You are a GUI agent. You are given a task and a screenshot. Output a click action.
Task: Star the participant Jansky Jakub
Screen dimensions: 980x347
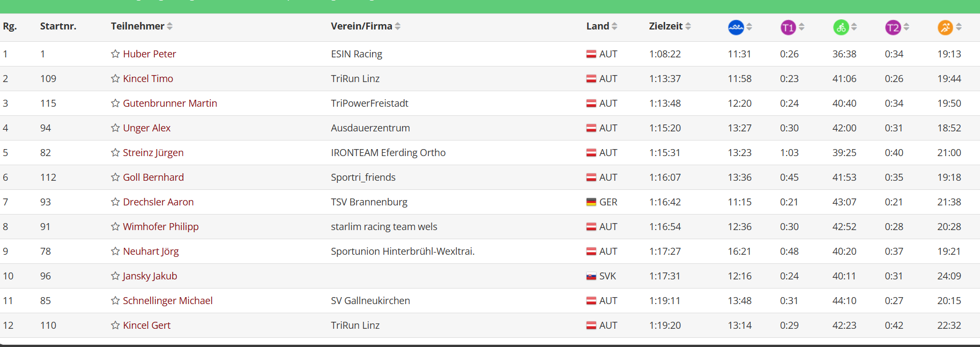(x=115, y=276)
